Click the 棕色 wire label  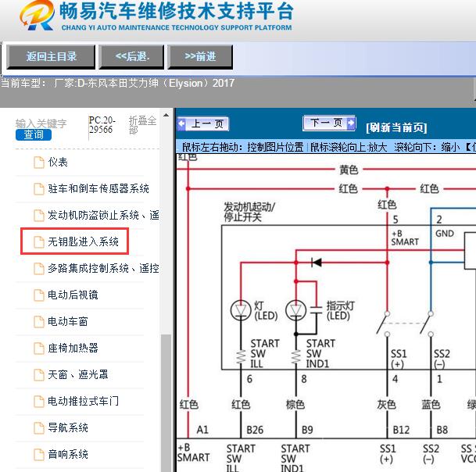[295, 404]
